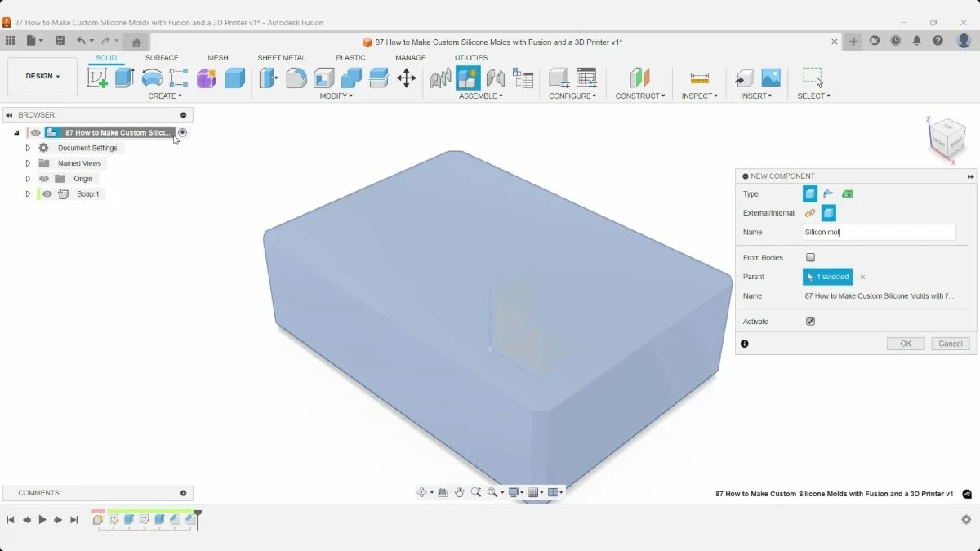
Task: Click the Insert Canvas image icon
Action: pyautogui.click(x=771, y=78)
